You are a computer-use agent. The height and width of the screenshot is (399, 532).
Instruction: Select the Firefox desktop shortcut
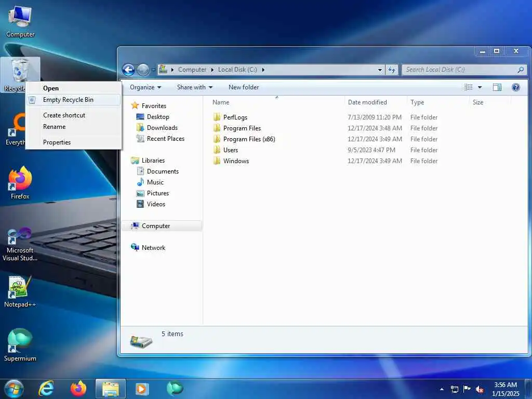tap(20, 183)
